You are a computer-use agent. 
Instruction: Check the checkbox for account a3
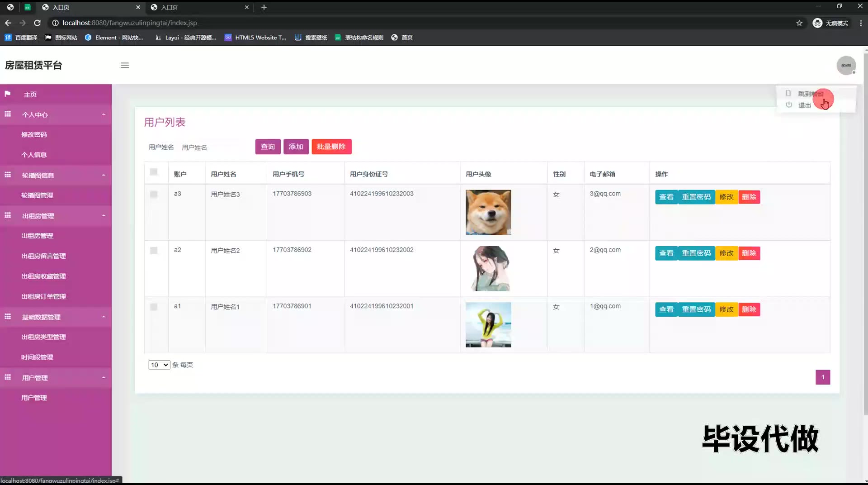(x=154, y=195)
